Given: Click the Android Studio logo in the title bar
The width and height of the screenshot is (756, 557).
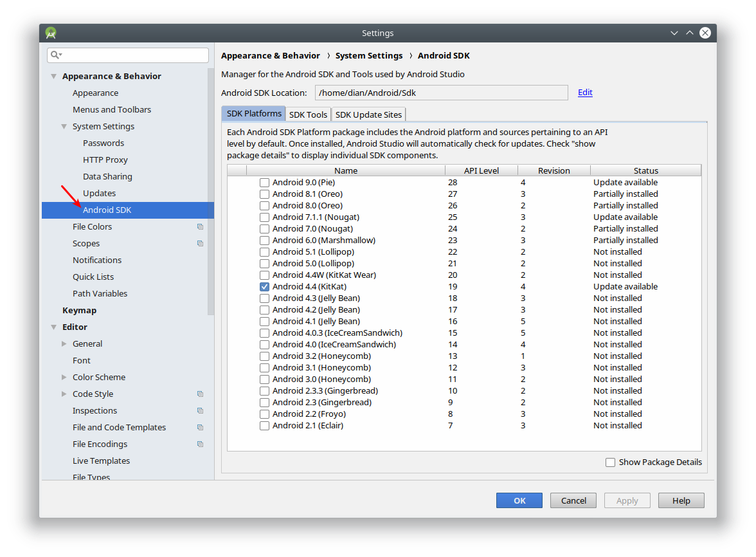Looking at the screenshot, I should (x=50, y=32).
